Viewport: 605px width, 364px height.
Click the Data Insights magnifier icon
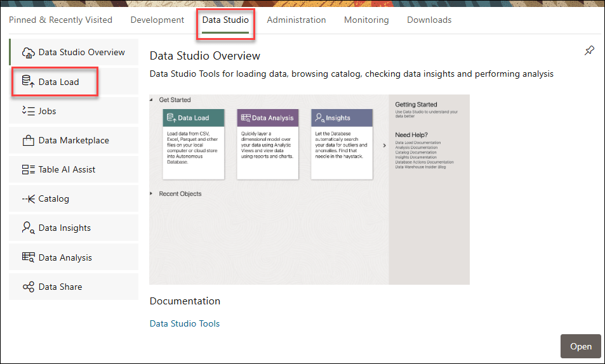[x=28, y=228]
